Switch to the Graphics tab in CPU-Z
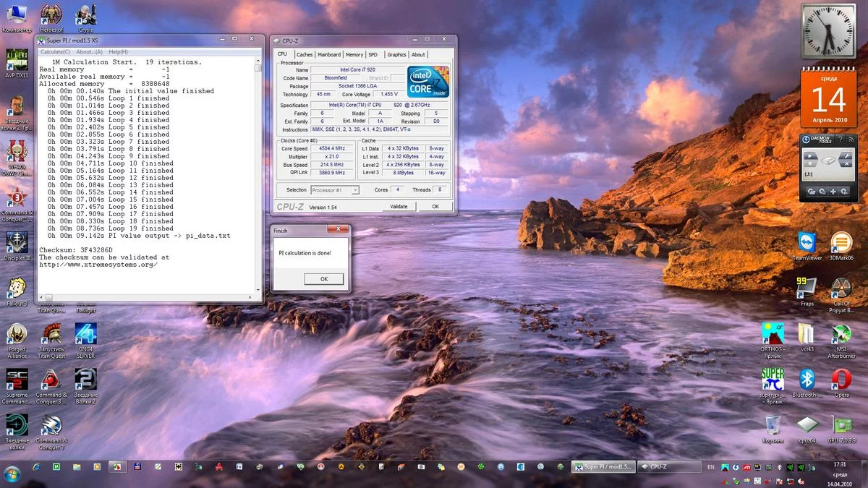 (396, 55)
